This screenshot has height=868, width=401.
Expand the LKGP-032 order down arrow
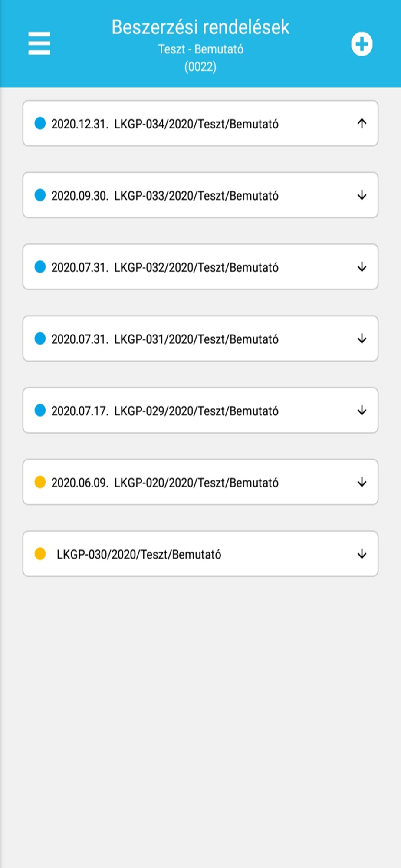362,267
